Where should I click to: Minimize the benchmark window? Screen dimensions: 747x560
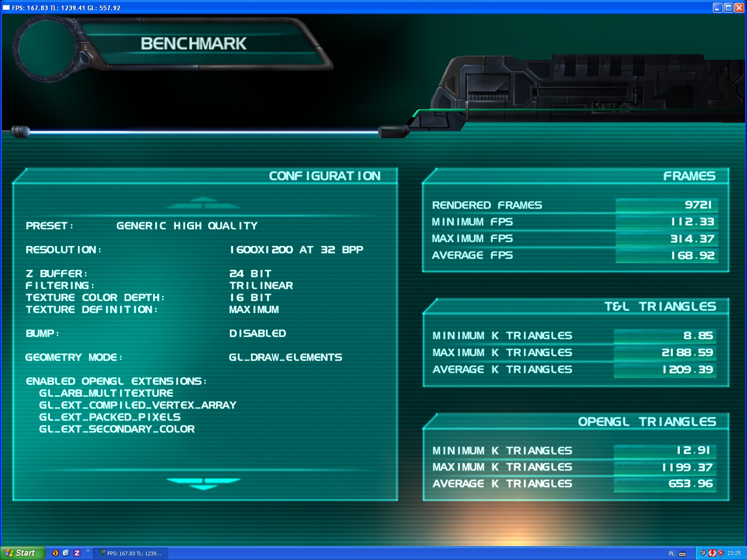pyautogui.click(x=718, y=7)
